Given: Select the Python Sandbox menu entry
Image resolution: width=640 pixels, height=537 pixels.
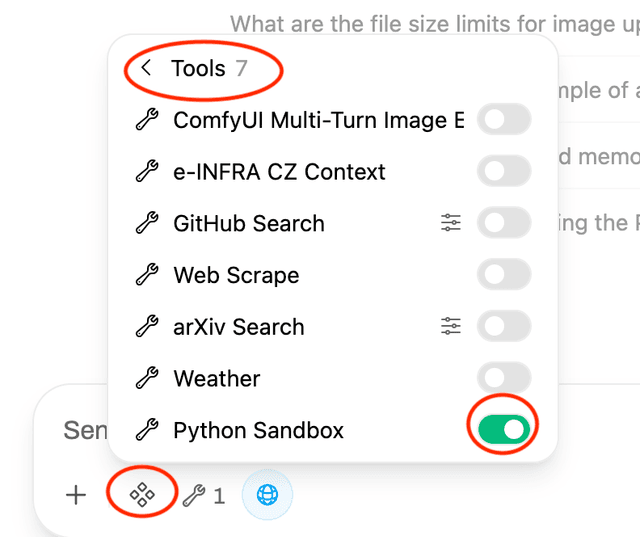Looking at the screenshot, I should coord(258,430).
